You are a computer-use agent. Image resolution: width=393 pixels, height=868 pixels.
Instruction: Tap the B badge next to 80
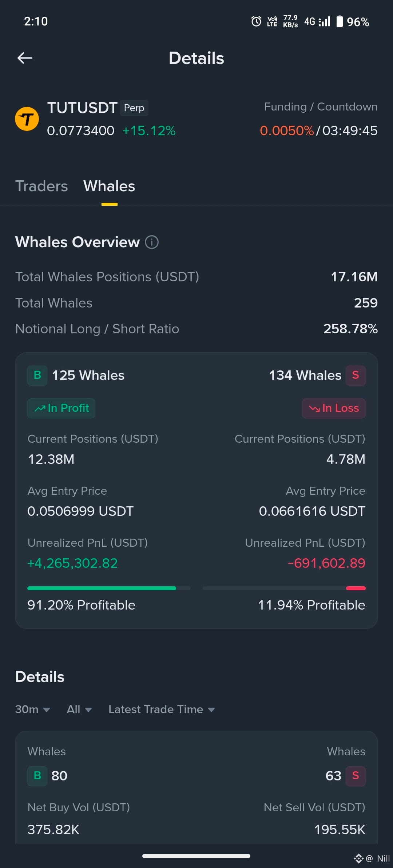coord(37,776)
